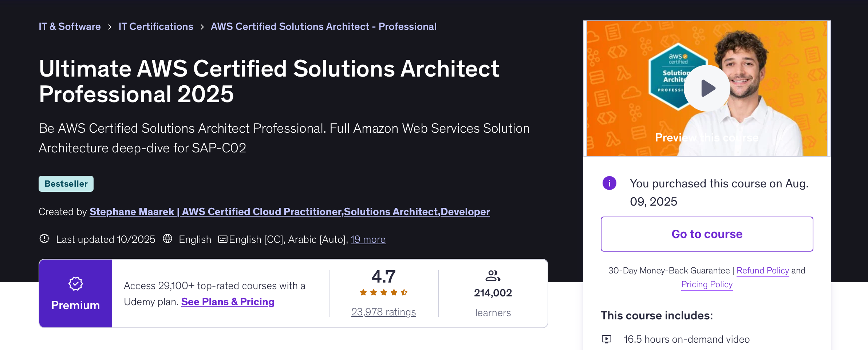View the Pricing Policy page
Image resolution: width=868 pixels, height=350 pixels.
(706, 284)
